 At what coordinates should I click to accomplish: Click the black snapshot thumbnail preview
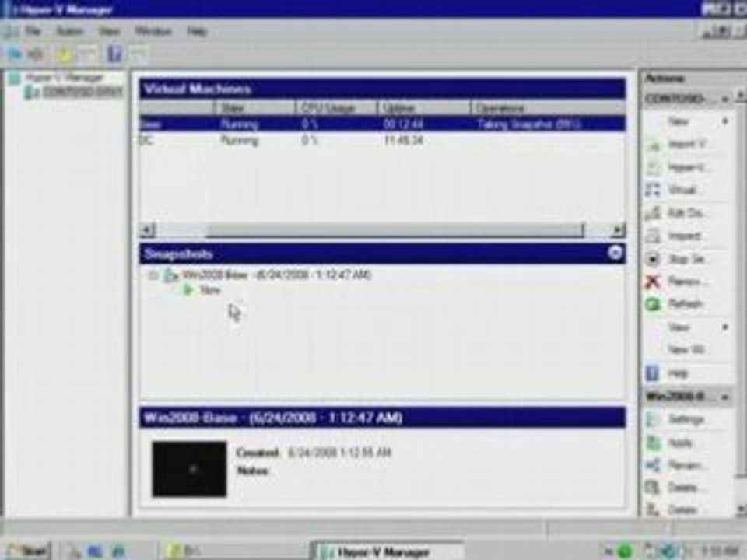189,469
